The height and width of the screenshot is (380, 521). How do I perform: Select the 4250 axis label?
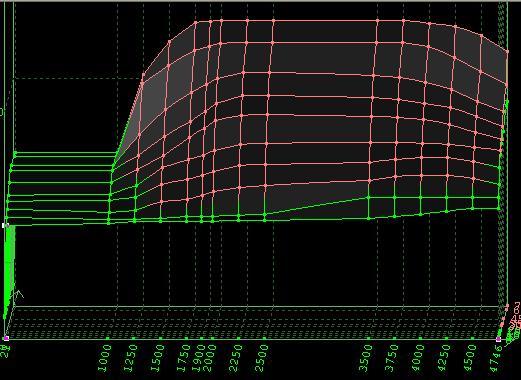[x=444, y=358]
